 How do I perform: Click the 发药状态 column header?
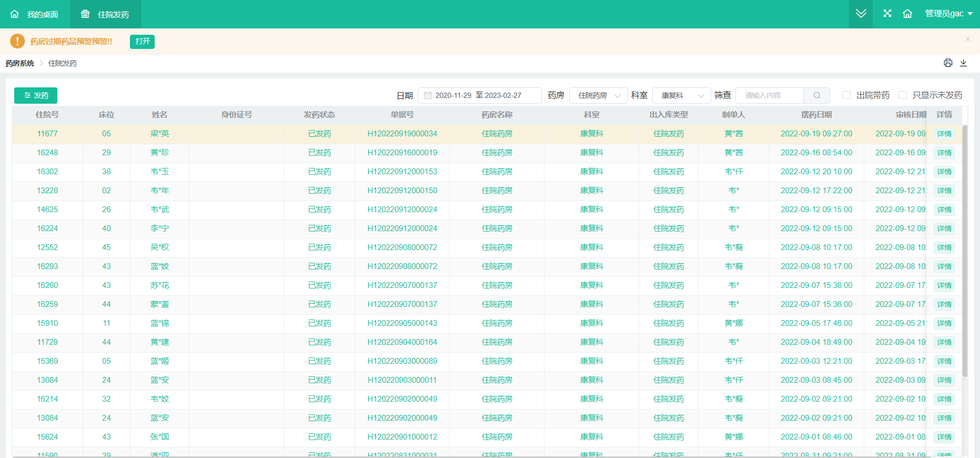pos(319,115)
